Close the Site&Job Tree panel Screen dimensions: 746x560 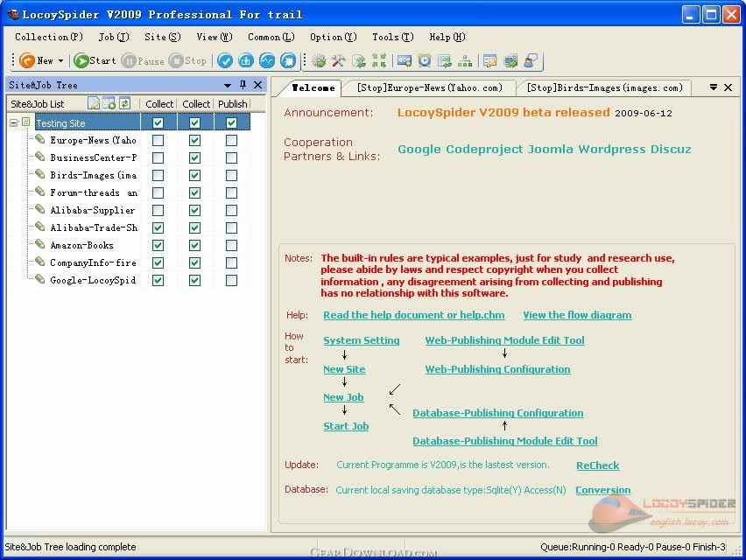coord(258,85)
